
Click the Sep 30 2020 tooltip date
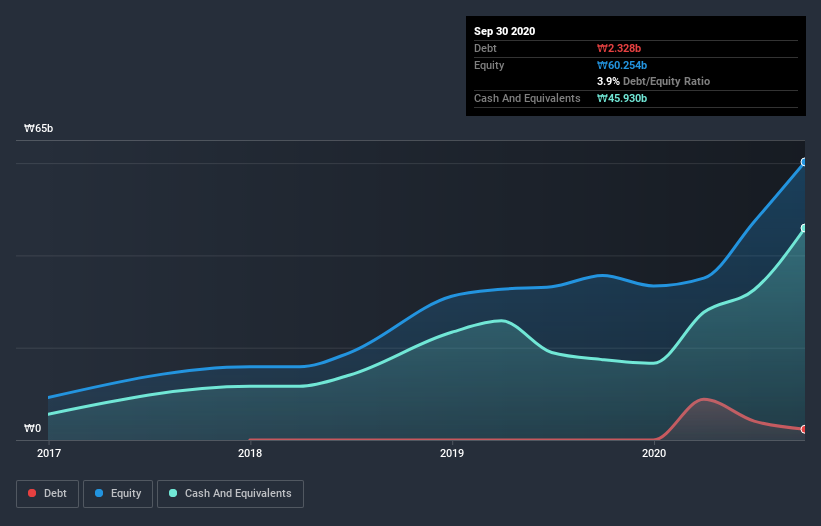pyautogui.click(x=504, y=31)
